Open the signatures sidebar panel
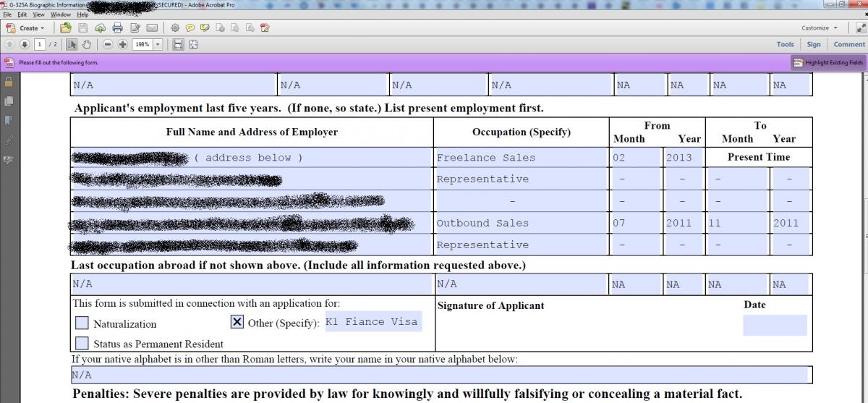Image resolution: width=868 pixels, height=403 pixels. tap(9, 158)
